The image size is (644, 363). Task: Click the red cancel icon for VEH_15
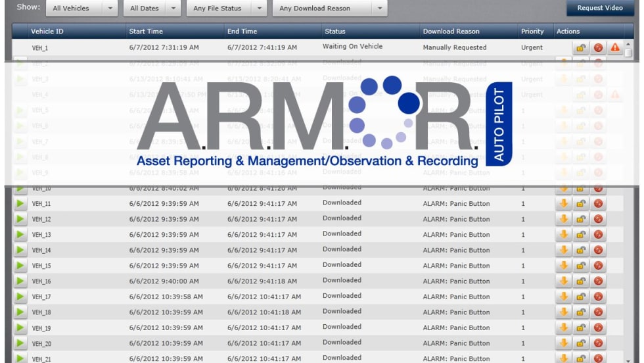(598, 266)
